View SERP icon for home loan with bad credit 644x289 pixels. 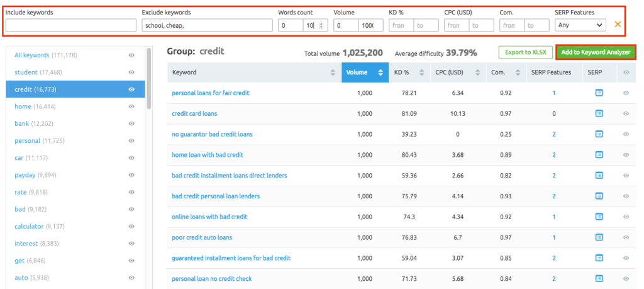(x=599, y=155)
